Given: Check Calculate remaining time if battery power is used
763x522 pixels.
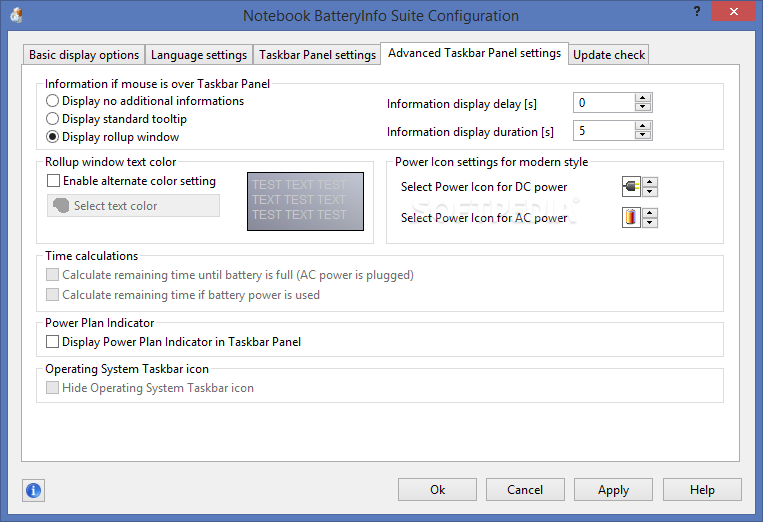Looking at the screenshot, I should [x=182, y=295].
